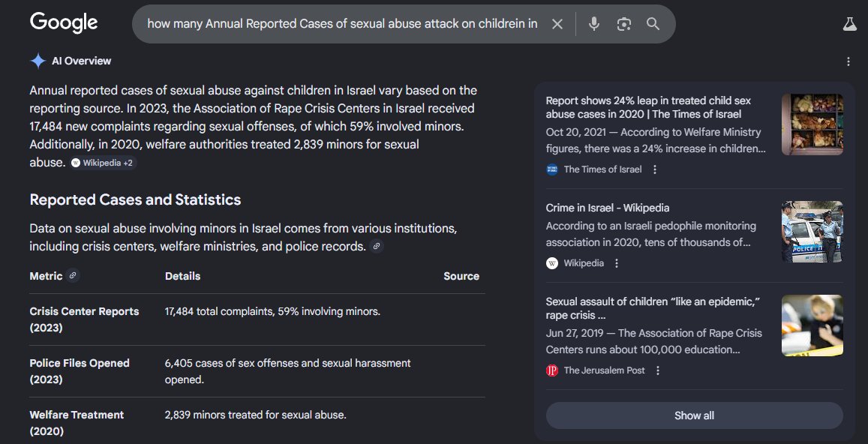The height and width of the screenshot is (444, 868).
Task: Click The Jerusalem Post source name
Action: pos(604,370)
